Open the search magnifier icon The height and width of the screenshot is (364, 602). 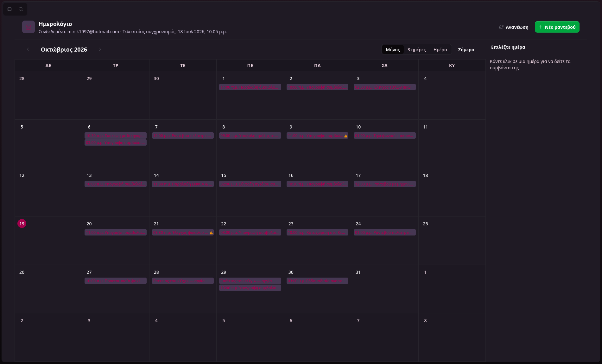pyautogui.click(x=21, y=9)
